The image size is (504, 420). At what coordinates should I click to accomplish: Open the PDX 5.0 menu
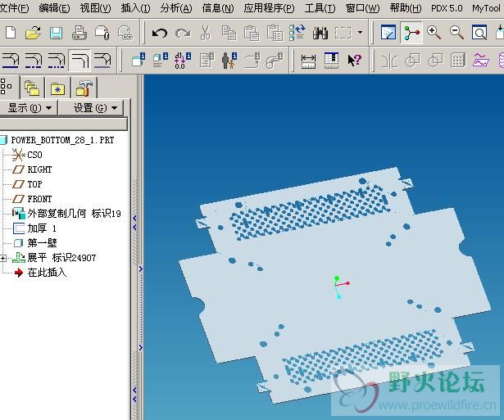(447, 7)
